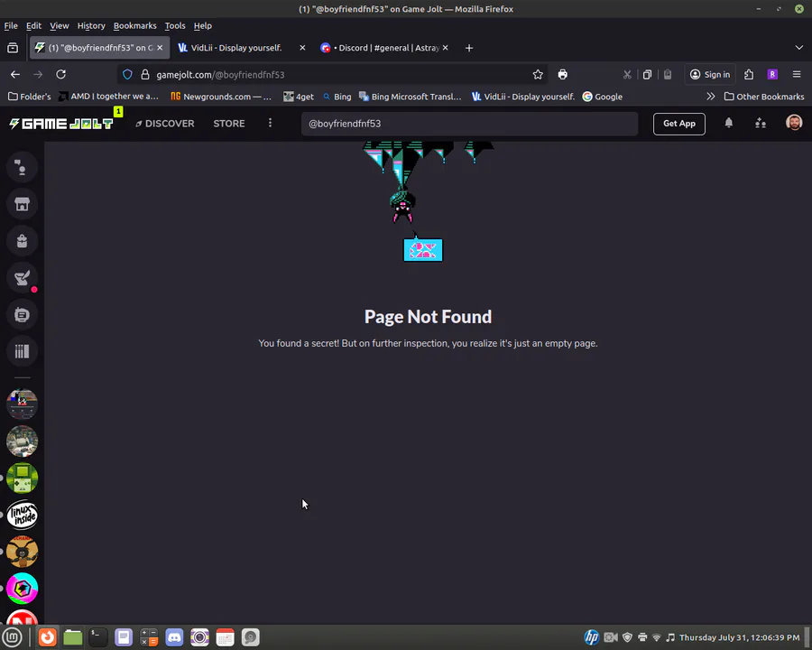Open the Game Jolt chat speech-bubble sidebar icon
This screenshot has height=650, width=812.
pyautogui.click(x=22, y=167)
